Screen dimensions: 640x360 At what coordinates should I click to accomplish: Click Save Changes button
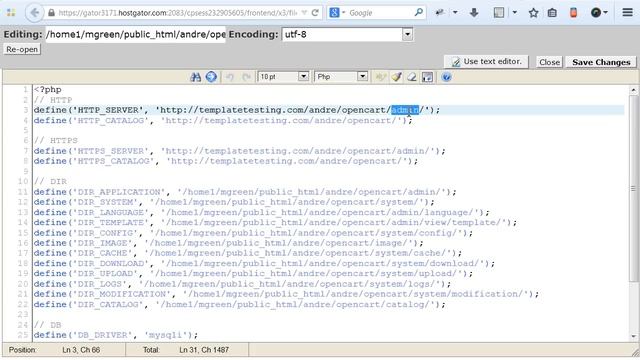[x=601, y=62]
